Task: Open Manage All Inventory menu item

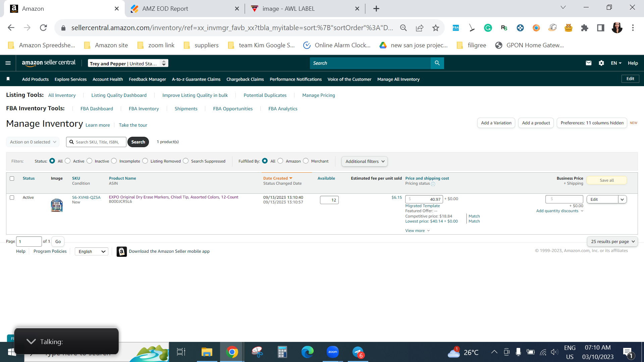Action: pyautogui.click(x=398, y=79)
